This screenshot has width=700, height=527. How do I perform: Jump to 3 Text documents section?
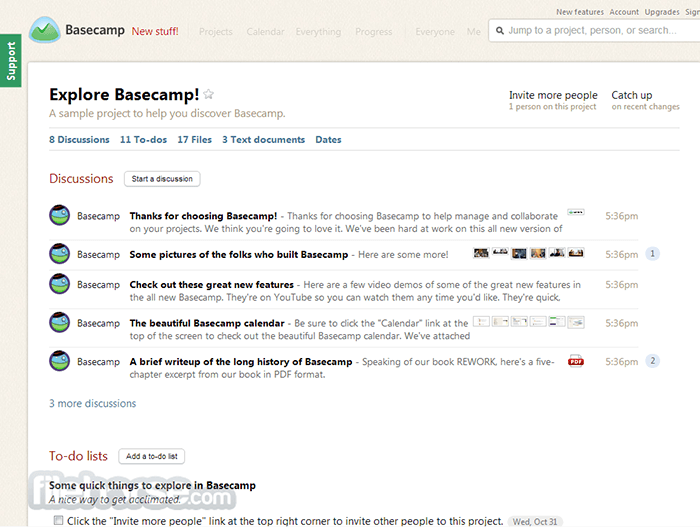[263, 140]
